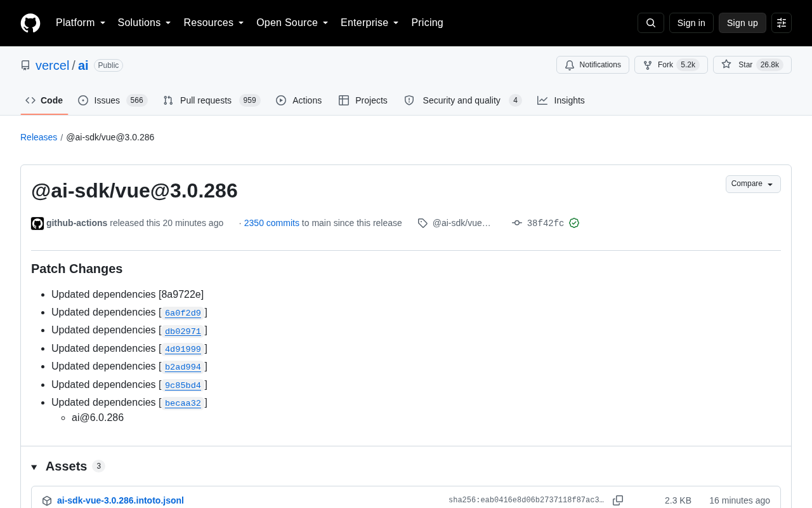The image size is (812, 508).
Task: Click the ai@6.0.286 sub-item
Action: coord(98,418)
